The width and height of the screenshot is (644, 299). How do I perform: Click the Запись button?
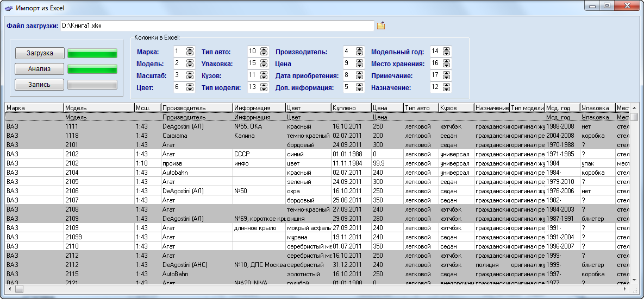[x=40, y=85]
